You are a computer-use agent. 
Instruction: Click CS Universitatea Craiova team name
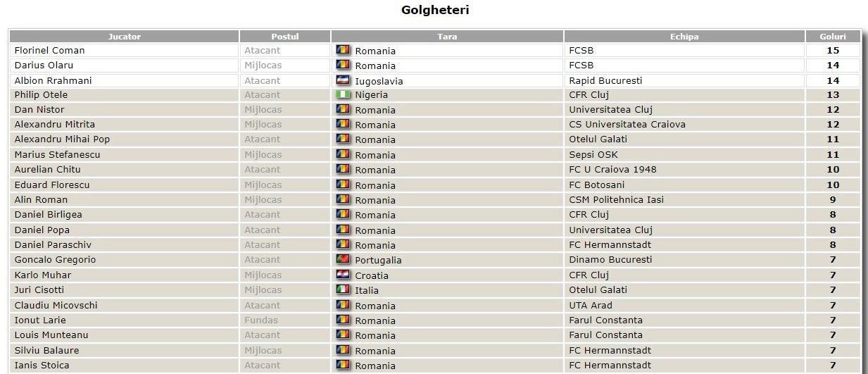pyautogui.click(x=627, y=124)
